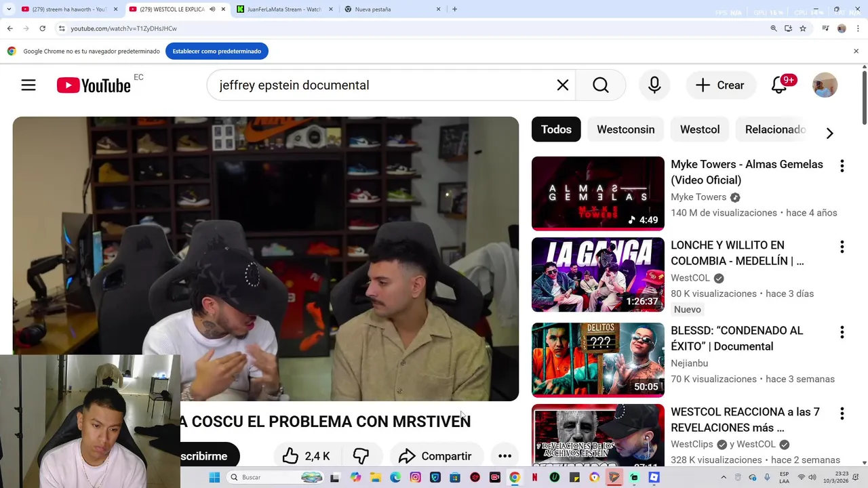Clear the search text with the X
868x488 pixels.
click(563, 85)
